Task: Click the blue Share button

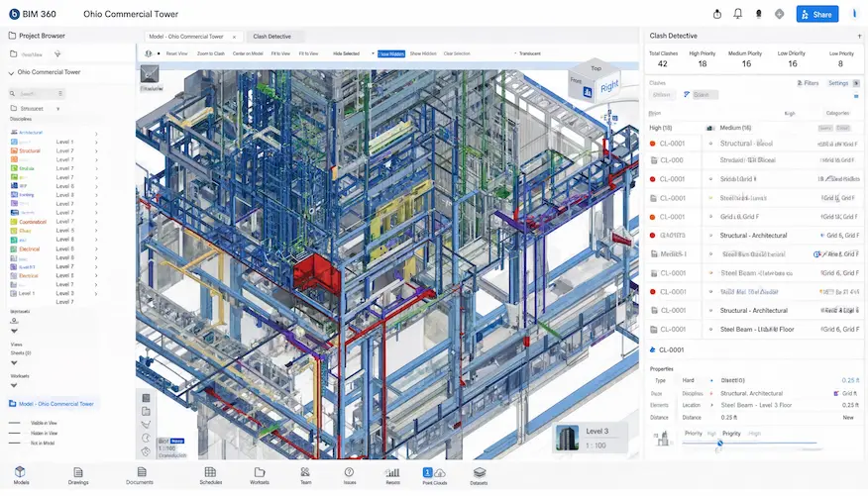Action: click(x=817, y=15)
